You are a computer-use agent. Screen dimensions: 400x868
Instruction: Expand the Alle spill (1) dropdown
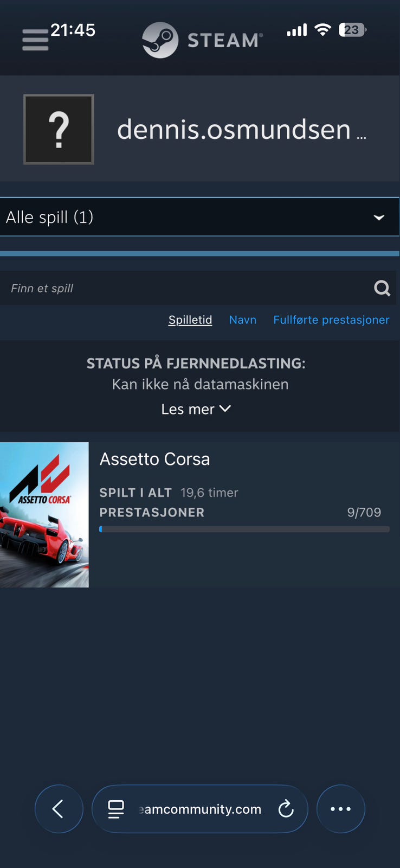coord(199,217)
